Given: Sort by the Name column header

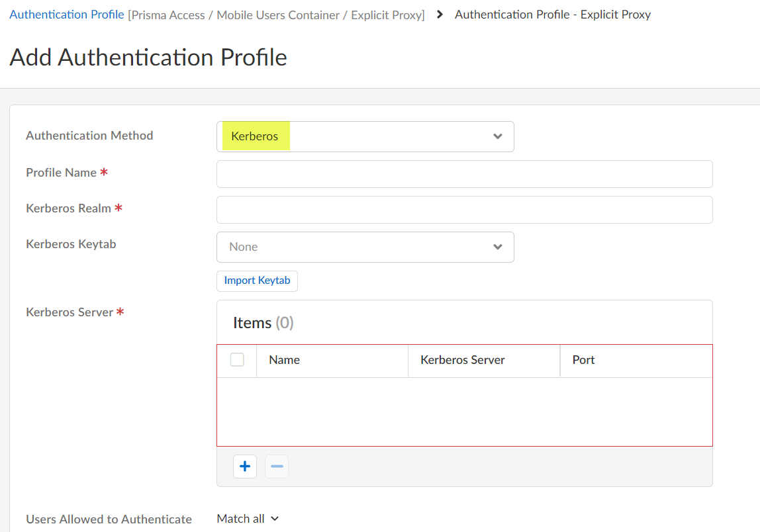Looking at the screenshot, I should [x=285, y=360].
